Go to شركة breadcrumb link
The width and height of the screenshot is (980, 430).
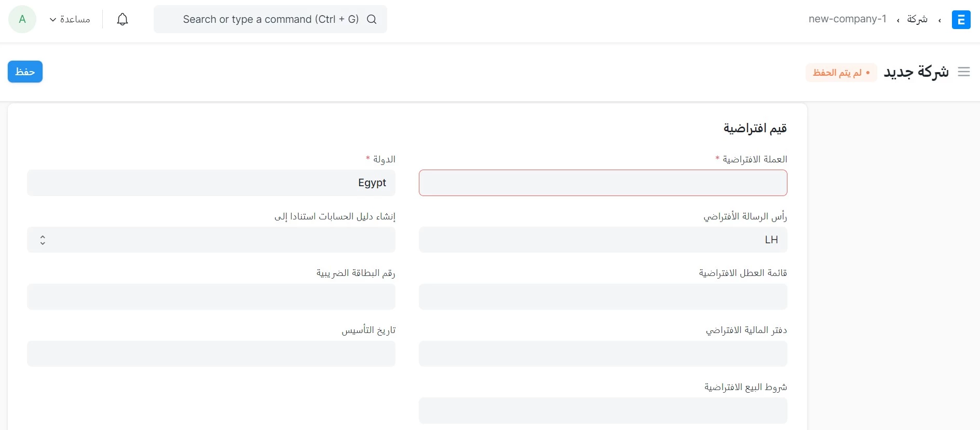point(917,19)
